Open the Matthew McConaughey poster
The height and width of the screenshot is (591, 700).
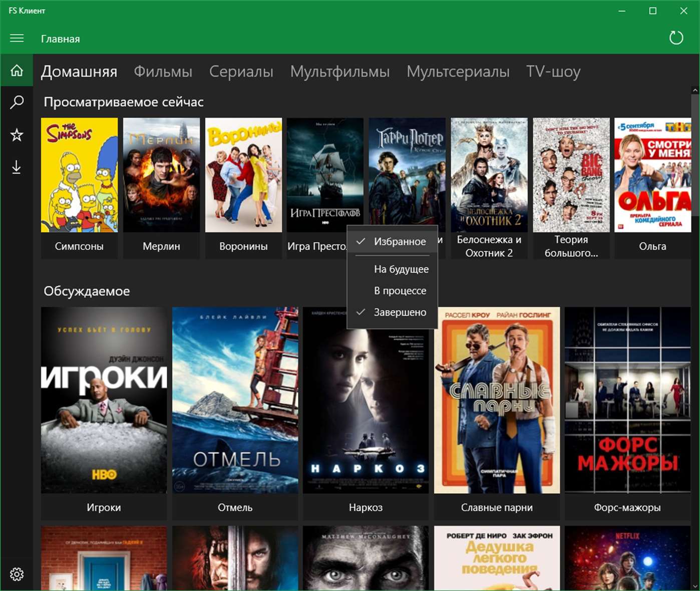click(x=366, y=558)
